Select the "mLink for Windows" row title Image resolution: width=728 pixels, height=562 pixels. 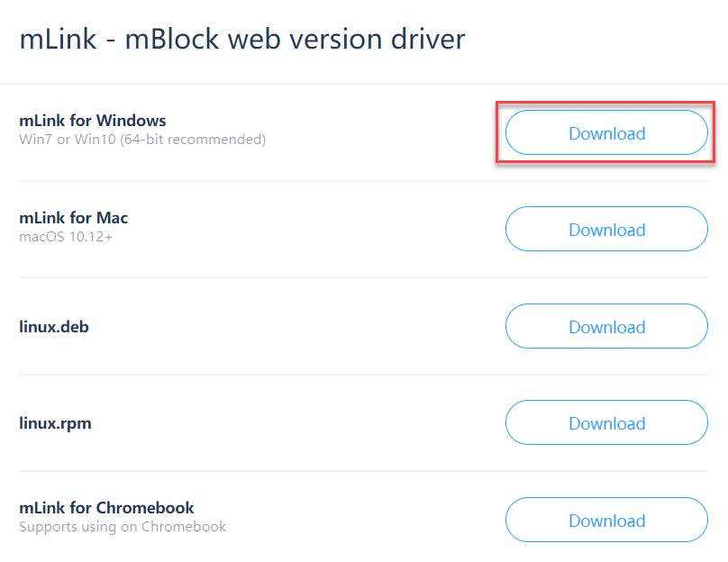(93, 121)
